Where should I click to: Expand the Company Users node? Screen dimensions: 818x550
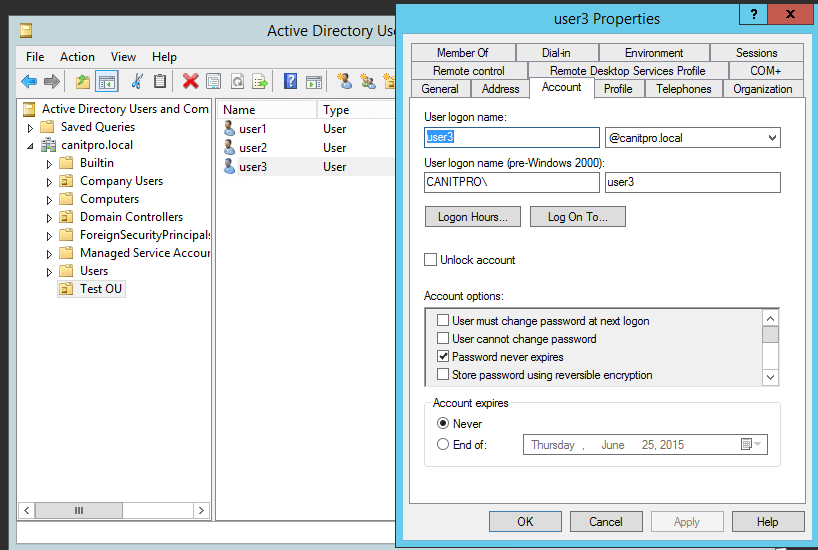[49, 182]
